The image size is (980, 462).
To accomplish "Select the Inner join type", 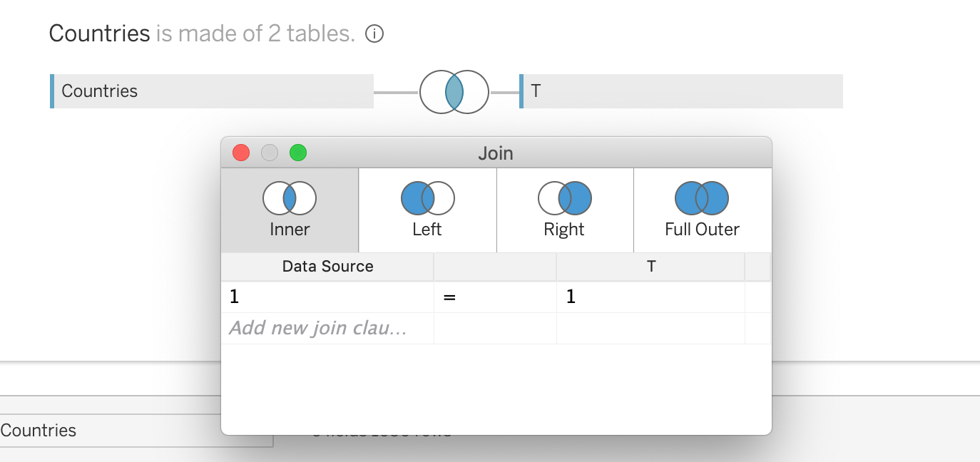I will pyautogui.click(x=290, y=210).
